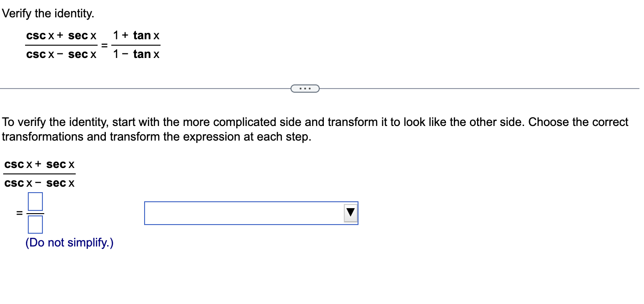The image size is (644, 304).
Task: Click the equals sign before the fraction boxes
Action: (x=19, y=213)
